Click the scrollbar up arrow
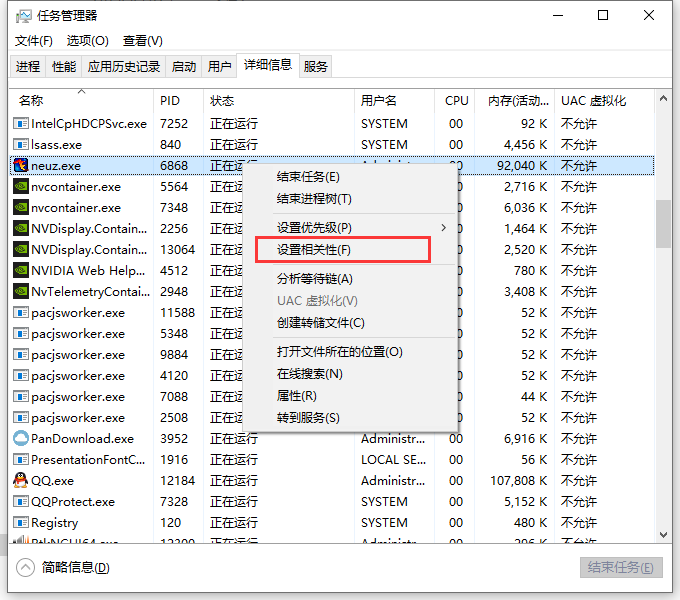Viewport: 680px width, 600px height. (x=663, y=98)
